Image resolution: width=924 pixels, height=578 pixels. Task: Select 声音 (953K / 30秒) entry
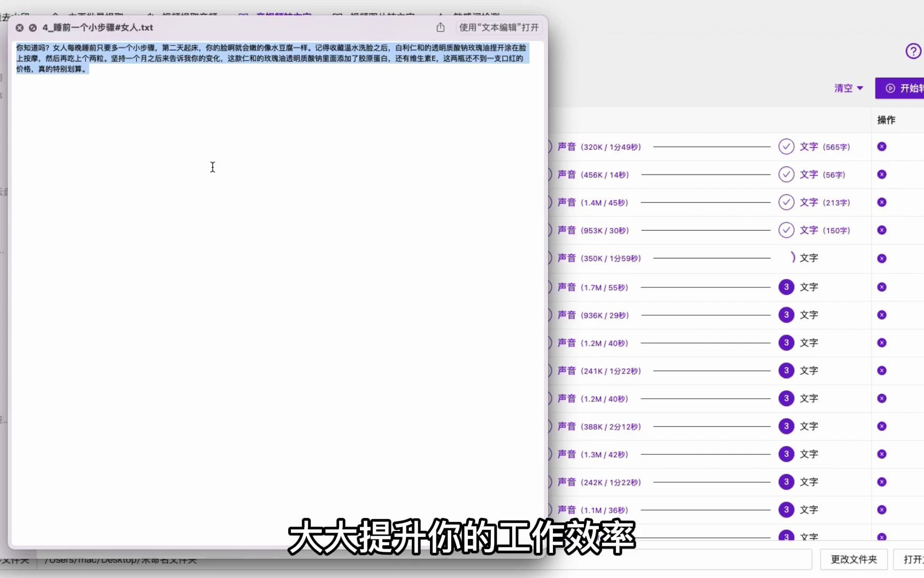coord(593,230)
